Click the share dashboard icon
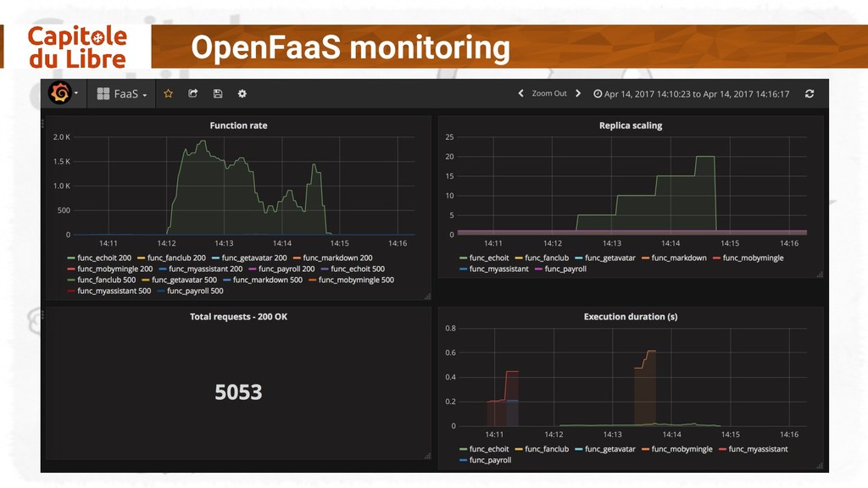This screenshot has height=488, width=868. click(192, 93)
